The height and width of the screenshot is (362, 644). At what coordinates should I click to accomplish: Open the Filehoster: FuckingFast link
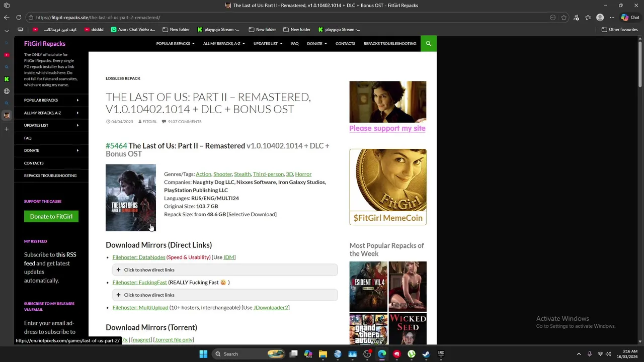[139, 283]
